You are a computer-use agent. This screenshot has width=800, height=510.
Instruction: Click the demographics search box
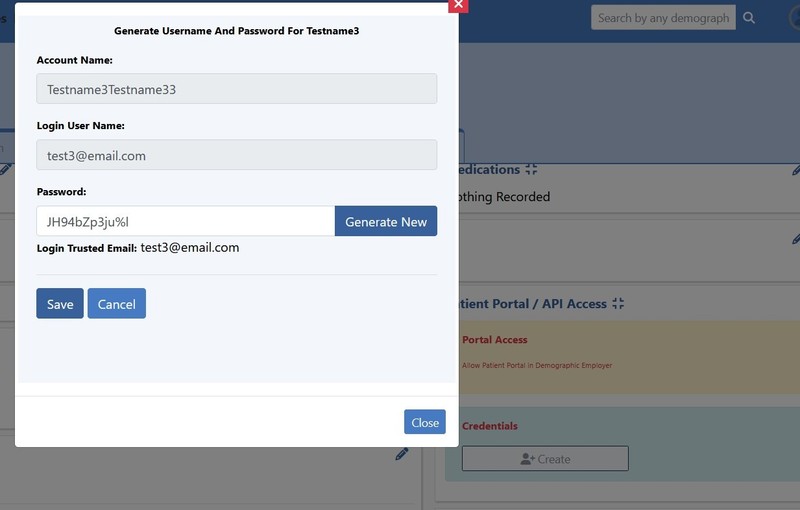(x=663, y=18)
